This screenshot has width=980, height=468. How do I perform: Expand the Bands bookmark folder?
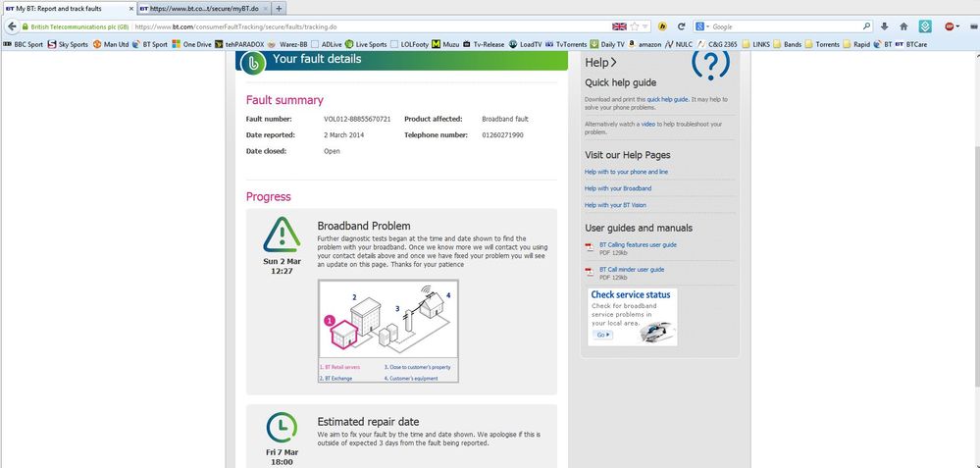(x=788, y=44)
